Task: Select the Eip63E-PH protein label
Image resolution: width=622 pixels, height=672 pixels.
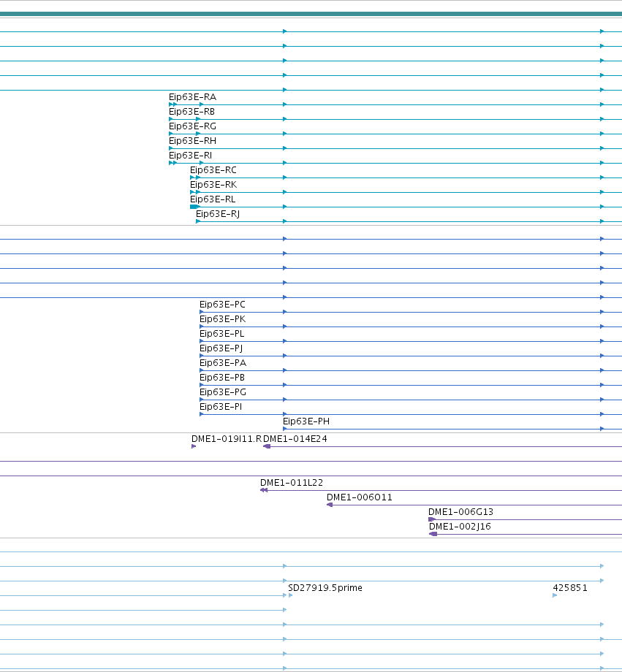Action: pyautogui.click(x=306, y=421)
